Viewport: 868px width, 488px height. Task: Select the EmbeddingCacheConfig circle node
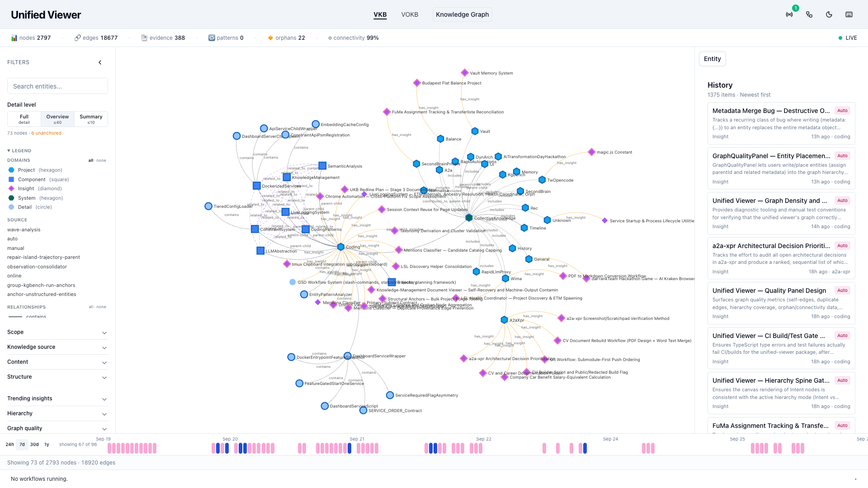point(316,124)
